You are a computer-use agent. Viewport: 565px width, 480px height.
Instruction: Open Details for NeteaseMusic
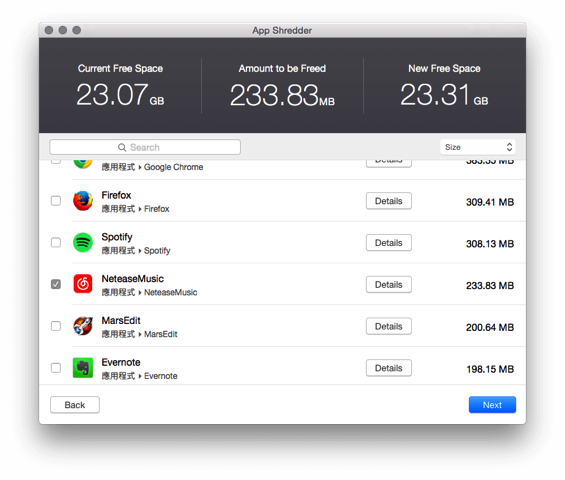pos(389,285)
